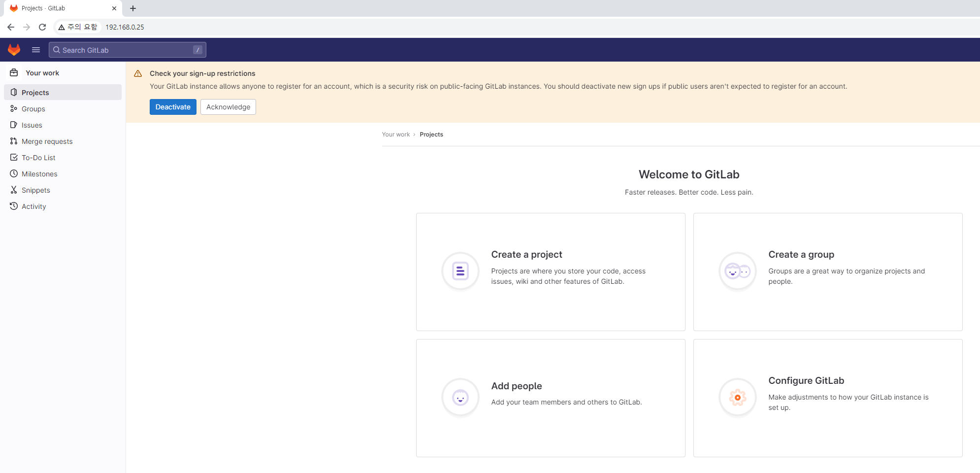Click the Projects sidebar icon
Image resolution: width=980 pixels, height=473 pixels.
point(14,92)
